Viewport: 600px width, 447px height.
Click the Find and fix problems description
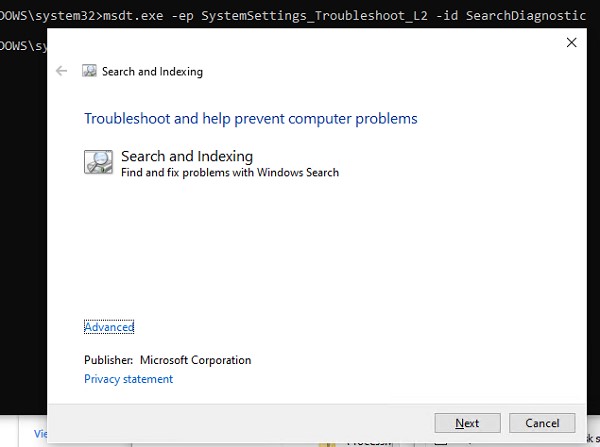[230, 172]
